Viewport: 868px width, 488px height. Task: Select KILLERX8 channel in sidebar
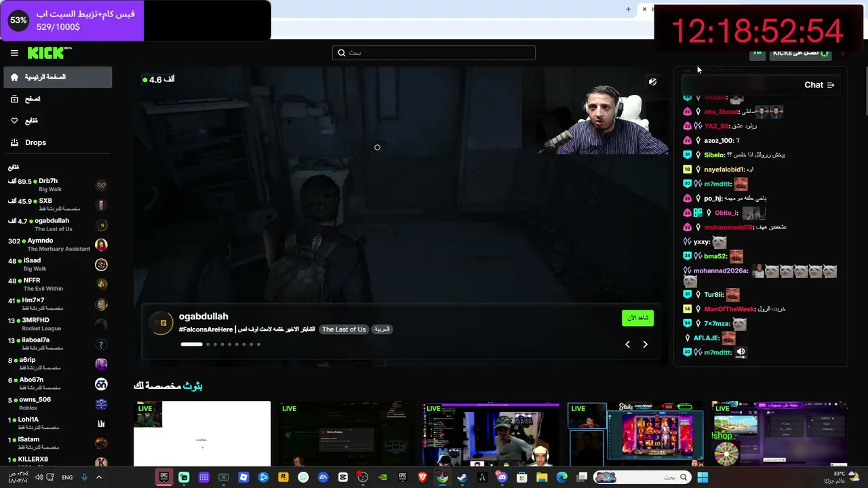tap(58, 462)
